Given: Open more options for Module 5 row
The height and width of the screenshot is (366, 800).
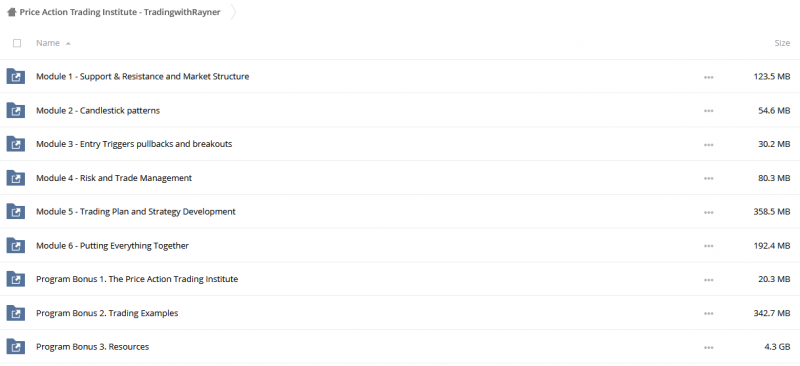Looking at the screenshot, I should (x=708, y=212).
